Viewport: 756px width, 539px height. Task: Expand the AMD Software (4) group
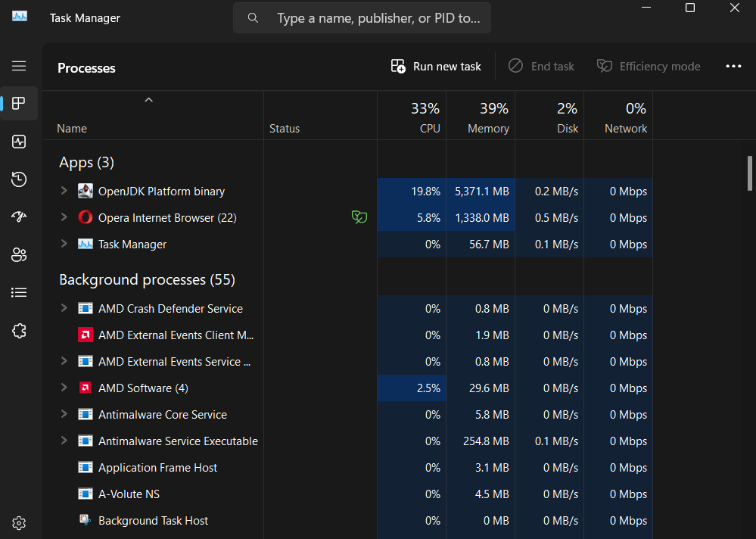tap(64, 388)
